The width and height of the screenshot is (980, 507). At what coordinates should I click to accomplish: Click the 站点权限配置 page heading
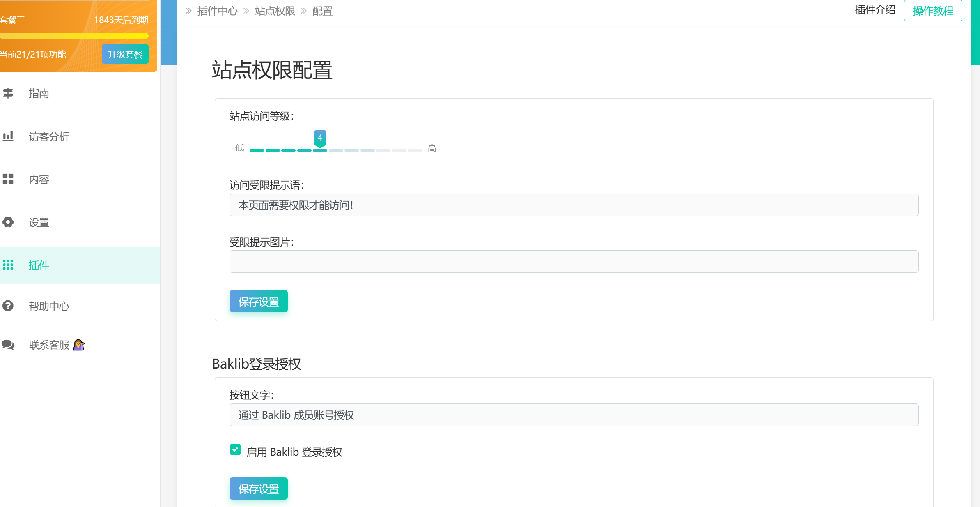click(272, 70)
